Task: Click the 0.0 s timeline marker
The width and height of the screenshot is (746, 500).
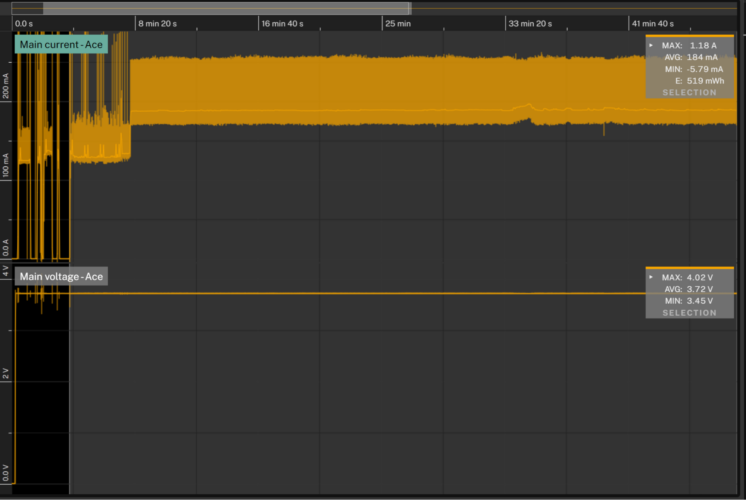Action: (x=24, y=22)
